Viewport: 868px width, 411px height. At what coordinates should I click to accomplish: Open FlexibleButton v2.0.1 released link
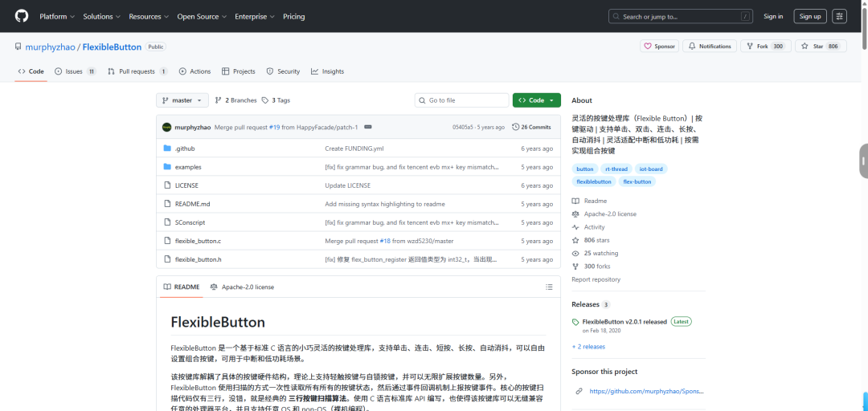point(624,322)
